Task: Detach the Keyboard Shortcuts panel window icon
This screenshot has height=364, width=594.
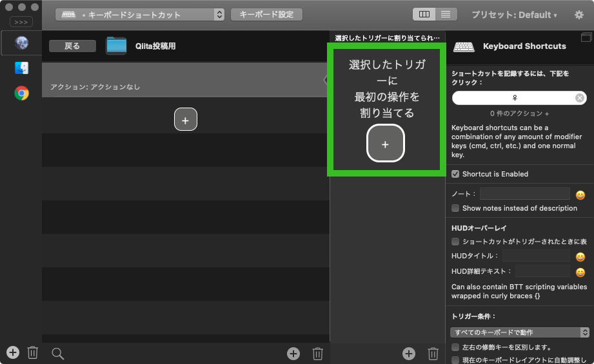Action: click(586, 37)
